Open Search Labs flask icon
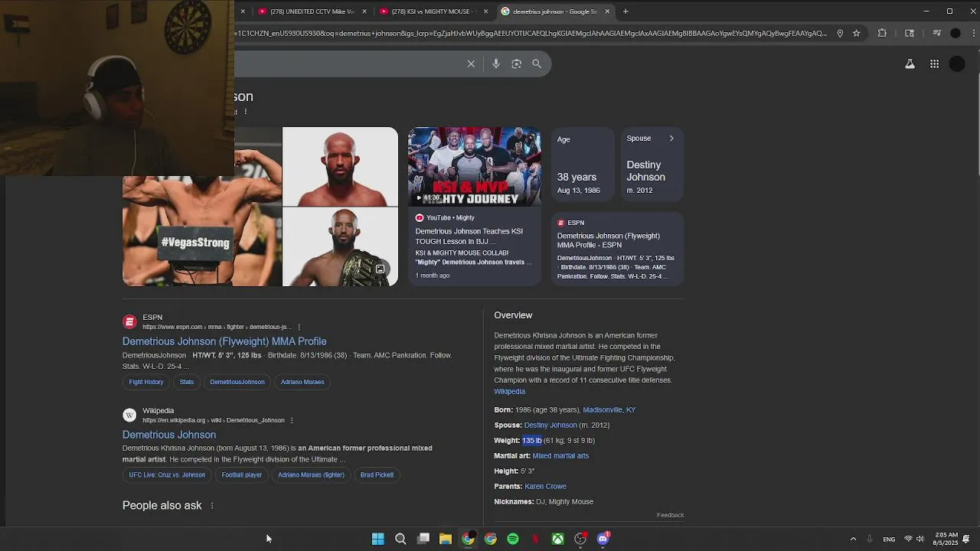Image resolution: width=980 pixels, height=551 pixels. (910, 64)
